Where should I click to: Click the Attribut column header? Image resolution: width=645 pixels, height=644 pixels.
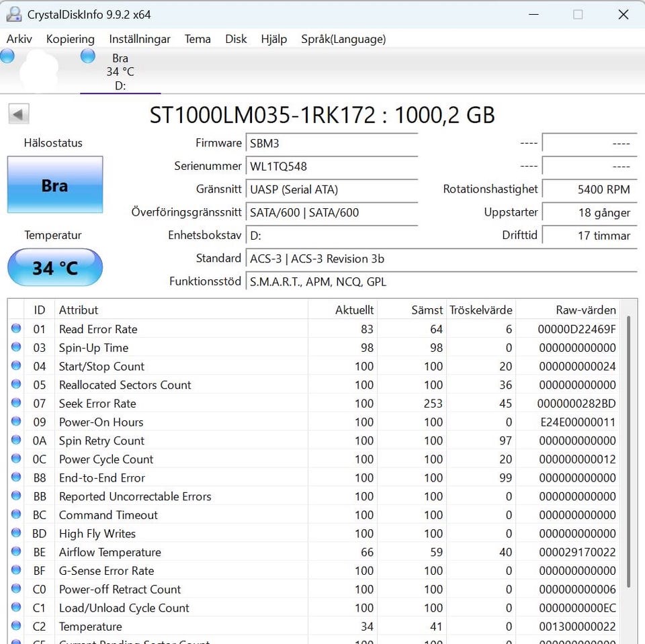(x=181, y=310)
